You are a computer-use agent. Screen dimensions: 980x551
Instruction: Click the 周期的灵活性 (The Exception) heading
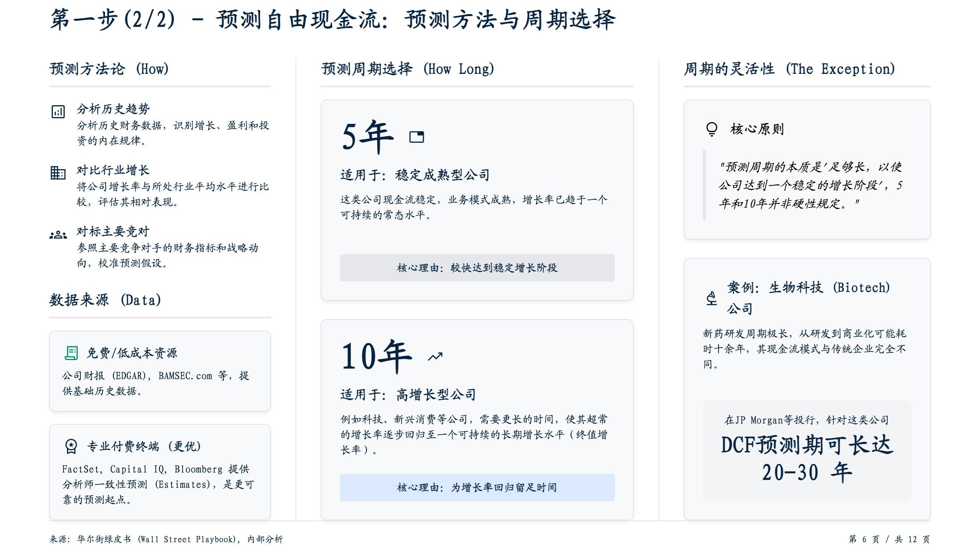point(789,69)
